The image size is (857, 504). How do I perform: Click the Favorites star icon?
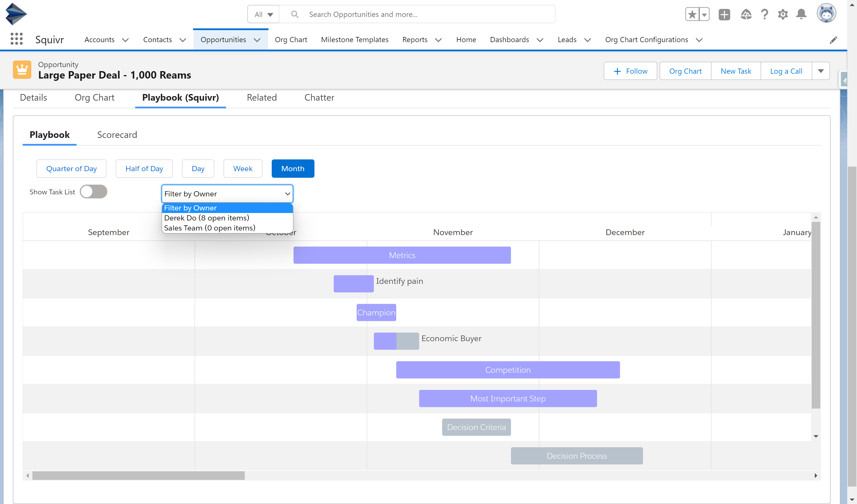[692, 14]
